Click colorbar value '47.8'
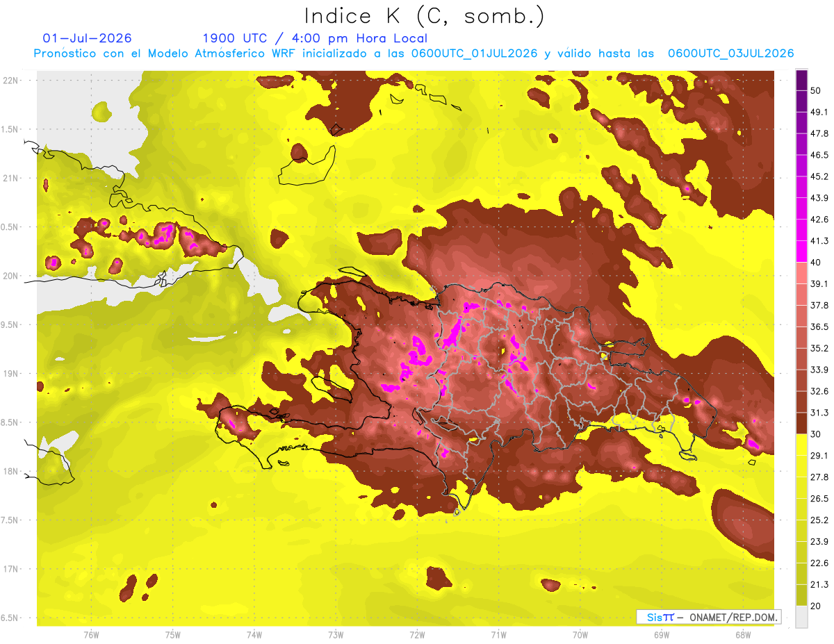 pyautogui.click(x=819, y=133)
